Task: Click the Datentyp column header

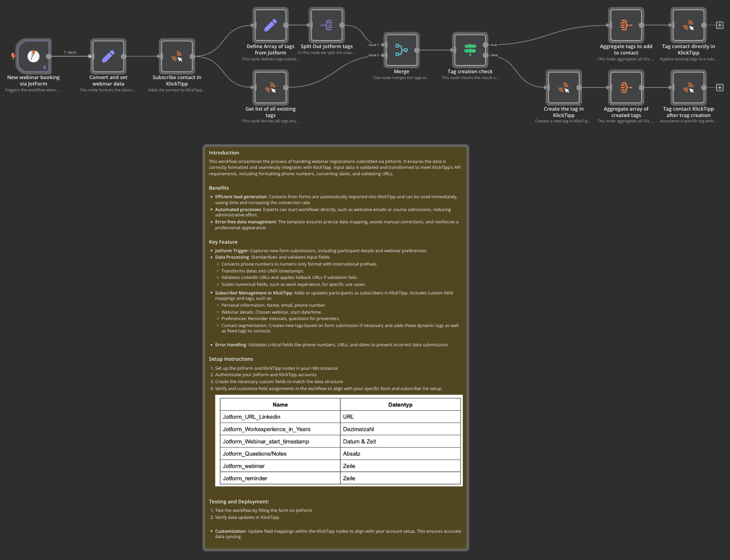Action: tap(400, 405)
